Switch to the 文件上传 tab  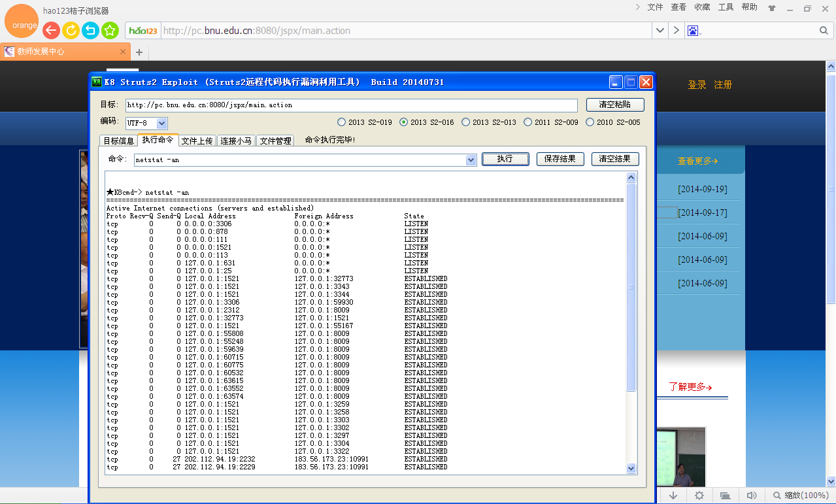click(197, 141)
